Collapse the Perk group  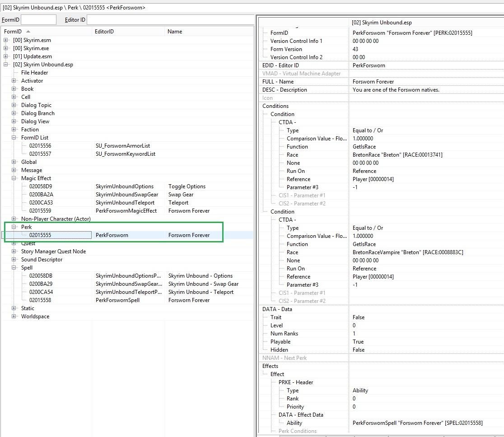point(14,227)
